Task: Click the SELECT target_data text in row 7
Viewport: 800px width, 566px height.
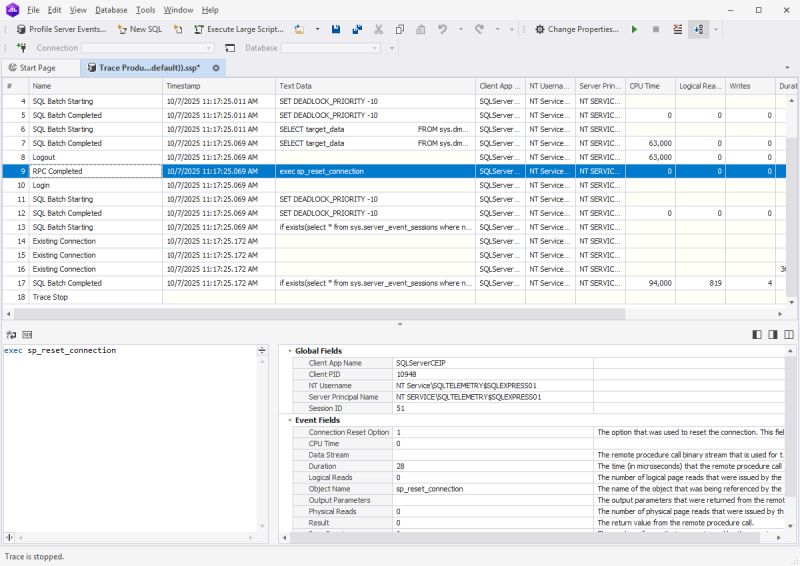Action: click(312, 143)
